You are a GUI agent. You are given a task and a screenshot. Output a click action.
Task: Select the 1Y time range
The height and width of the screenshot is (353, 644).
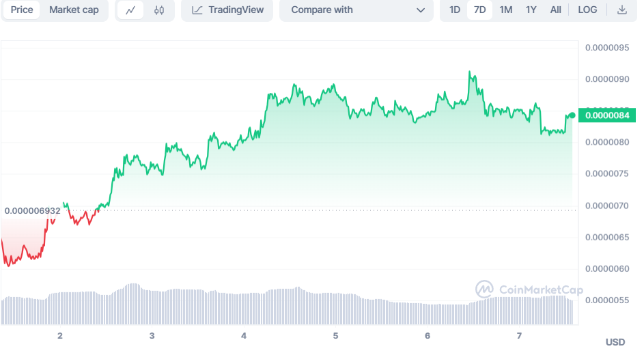coord(531,10)
